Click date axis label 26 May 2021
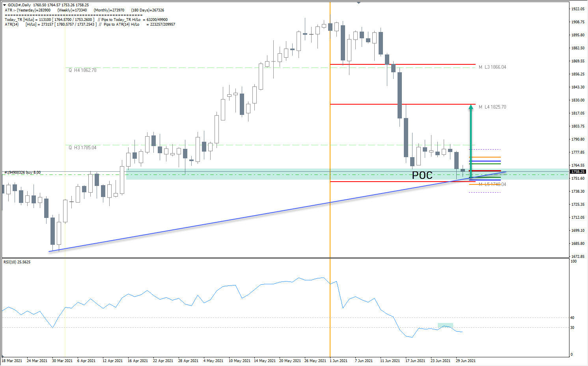The image size is (588, 366). point(315,361)
